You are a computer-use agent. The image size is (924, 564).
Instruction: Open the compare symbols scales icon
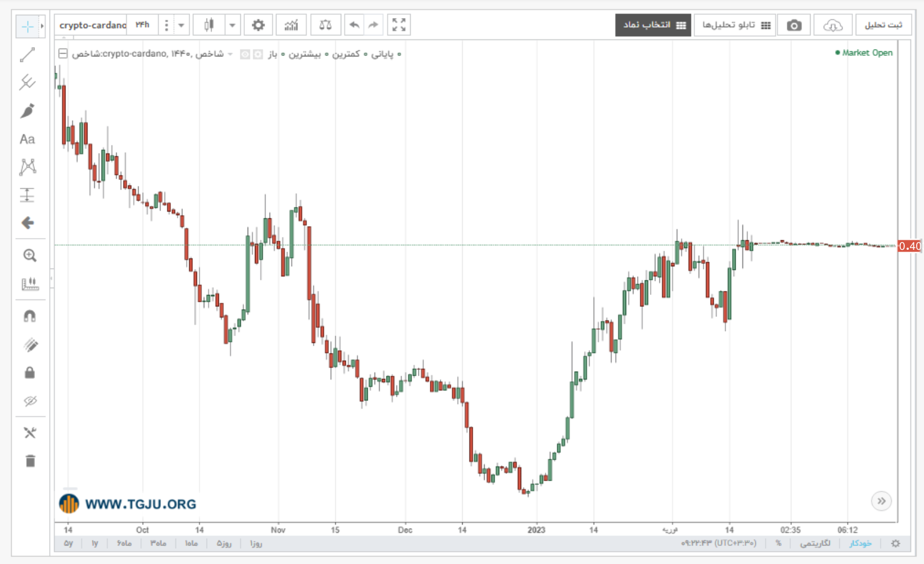tap(325, 25)
